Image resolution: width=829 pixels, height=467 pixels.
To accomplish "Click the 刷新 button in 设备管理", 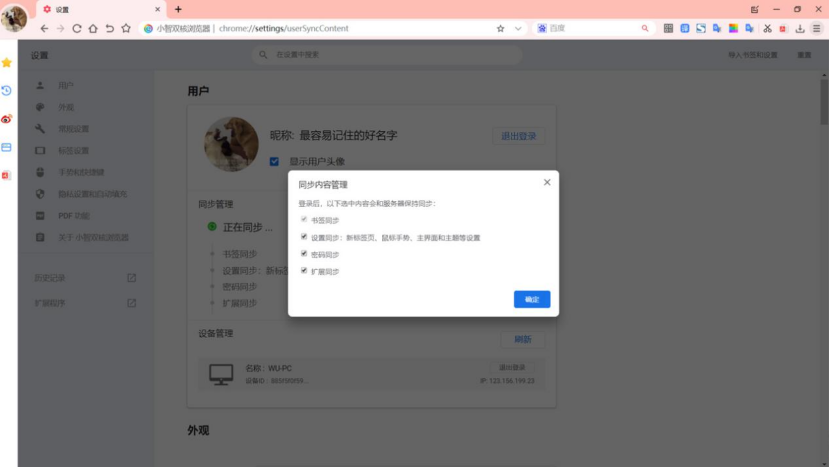I will pos(523,340).
